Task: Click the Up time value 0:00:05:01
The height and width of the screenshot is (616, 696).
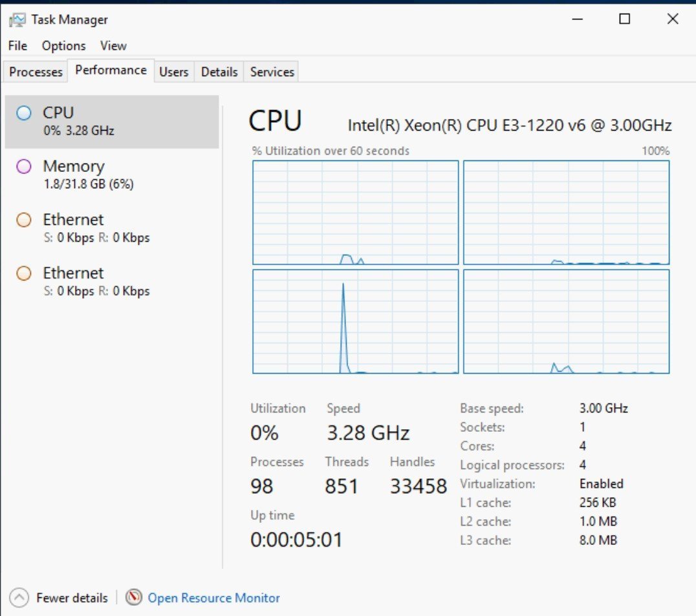Action: tap(296, 540)
